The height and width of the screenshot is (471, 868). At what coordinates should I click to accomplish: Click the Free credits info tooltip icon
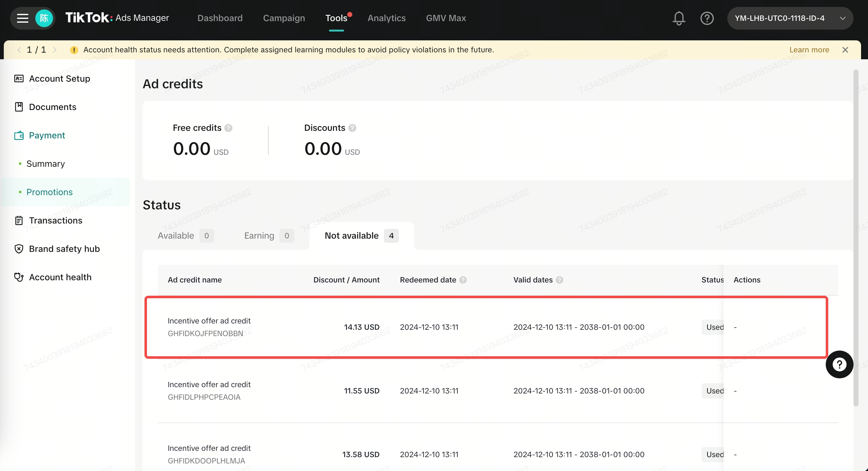pyautogui.click(x=228, y=128)
